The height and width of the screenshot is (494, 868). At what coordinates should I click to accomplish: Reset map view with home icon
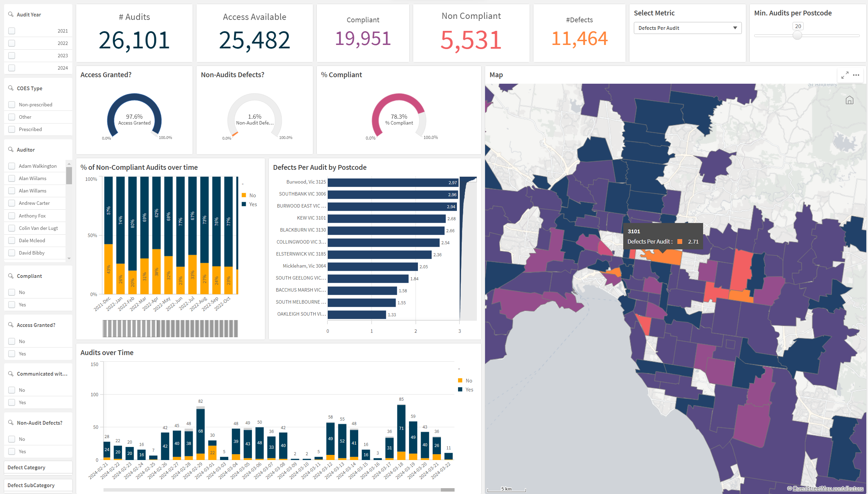click(x=849, y=100)
